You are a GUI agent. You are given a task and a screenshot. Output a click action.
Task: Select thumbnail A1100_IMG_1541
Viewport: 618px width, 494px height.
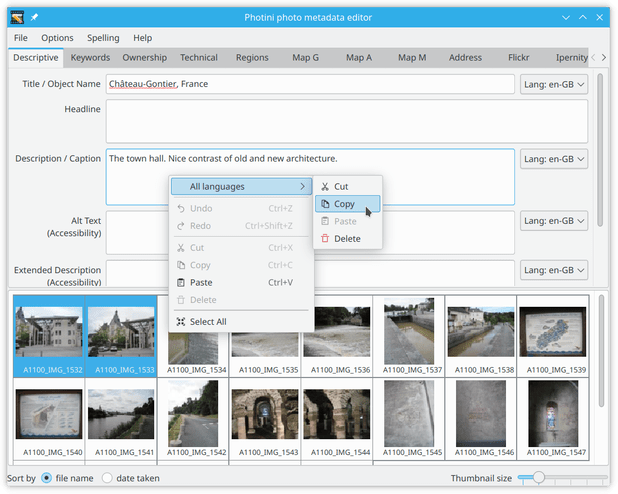[121, 419]
